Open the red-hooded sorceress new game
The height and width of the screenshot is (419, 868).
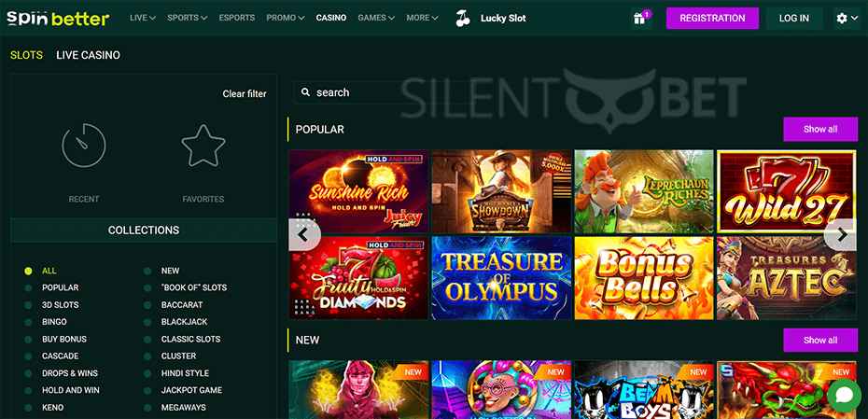point(358,390)
